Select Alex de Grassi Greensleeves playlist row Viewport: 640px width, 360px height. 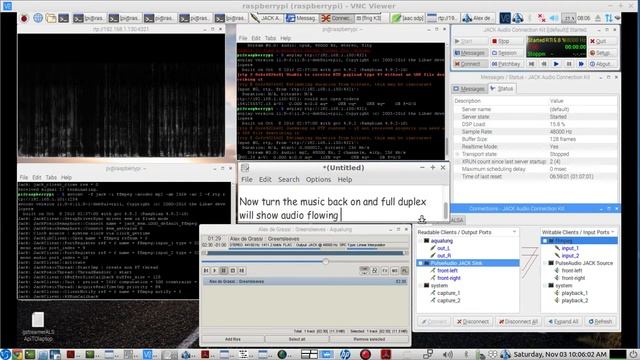(x=305, y=282)
